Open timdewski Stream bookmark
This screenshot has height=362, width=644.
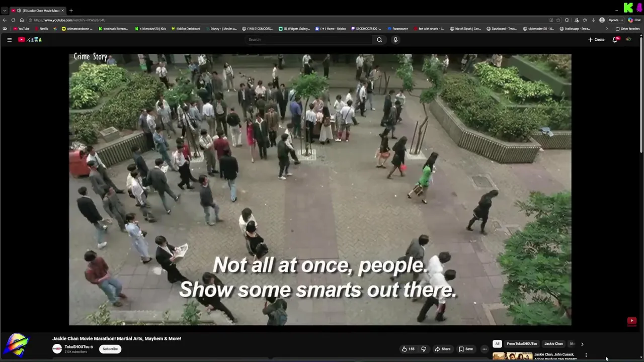pyautogui.click(x=113, y=29)
